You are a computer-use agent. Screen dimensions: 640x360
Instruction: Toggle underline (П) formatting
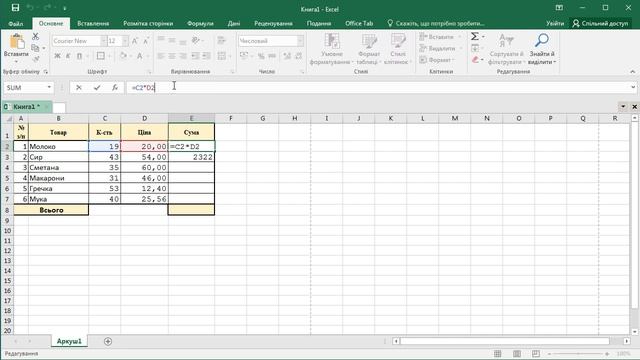[79, 56]
